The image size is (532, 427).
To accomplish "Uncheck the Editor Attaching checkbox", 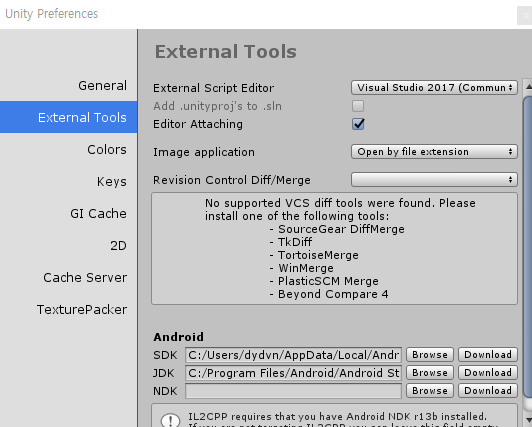I will pos(358,124).
